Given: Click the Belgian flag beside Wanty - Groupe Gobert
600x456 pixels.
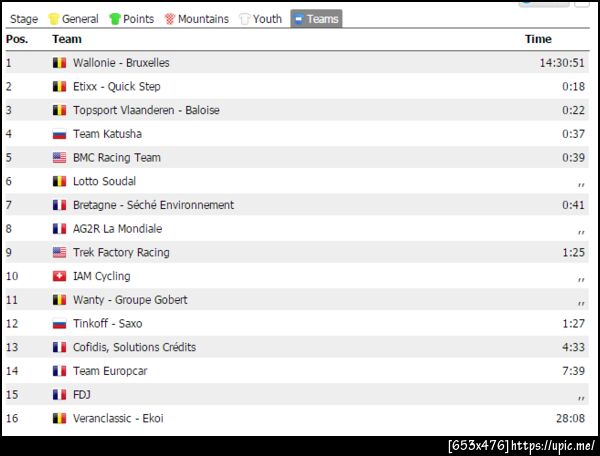Looking at the screenshot, I should tap(59, 300).
